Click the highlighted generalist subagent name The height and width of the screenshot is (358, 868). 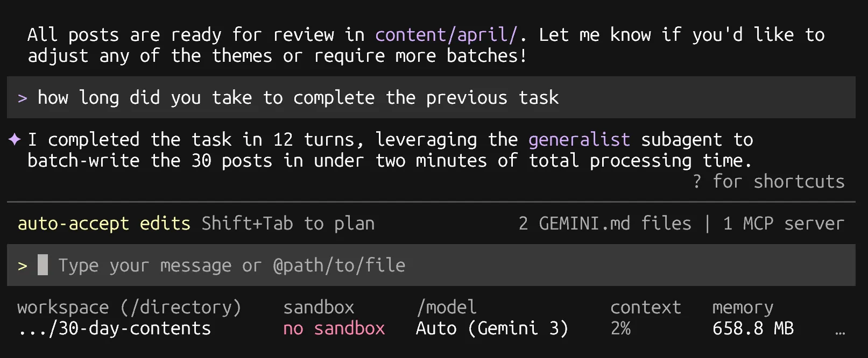click(578, 140)
